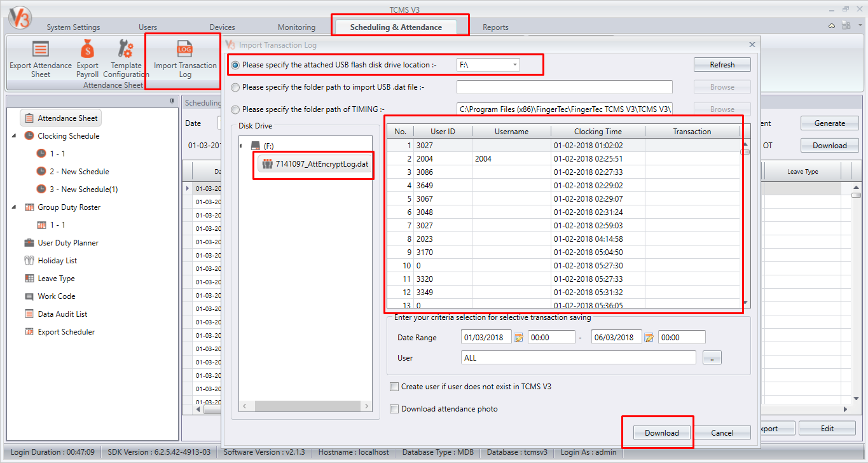The image size is (868, 463).
Task: Click the Download button in the import dialog
Action: [x=662, y=432]
